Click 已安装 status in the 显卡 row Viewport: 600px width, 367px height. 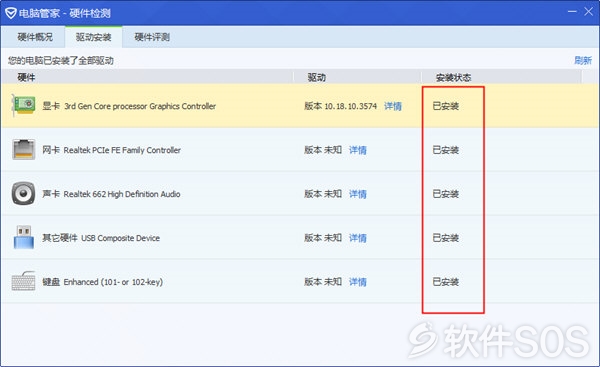tap(446, 106)
